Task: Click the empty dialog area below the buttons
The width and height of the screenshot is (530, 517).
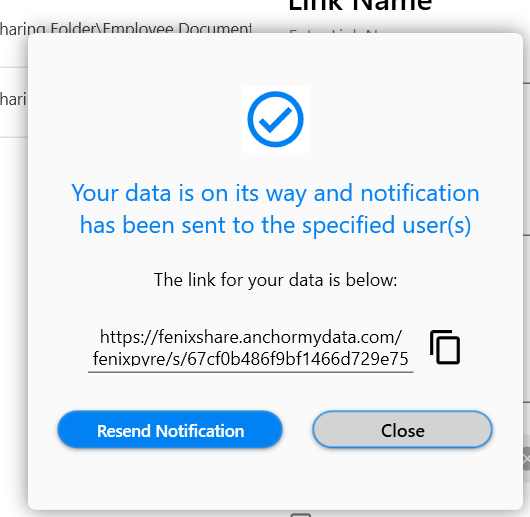Action: pyautogui.click(x=275, y=478)
